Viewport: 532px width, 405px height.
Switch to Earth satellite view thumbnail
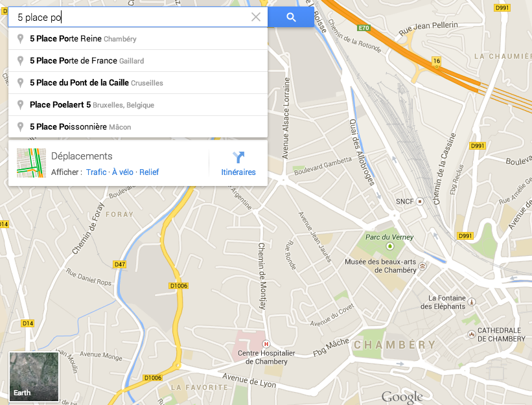[34, 376]
